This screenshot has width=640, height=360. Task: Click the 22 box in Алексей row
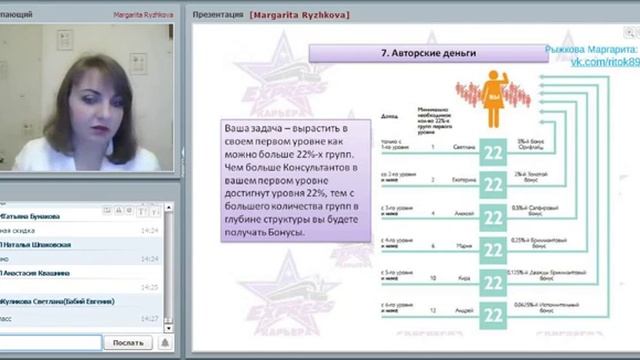(x=493, y=218)
